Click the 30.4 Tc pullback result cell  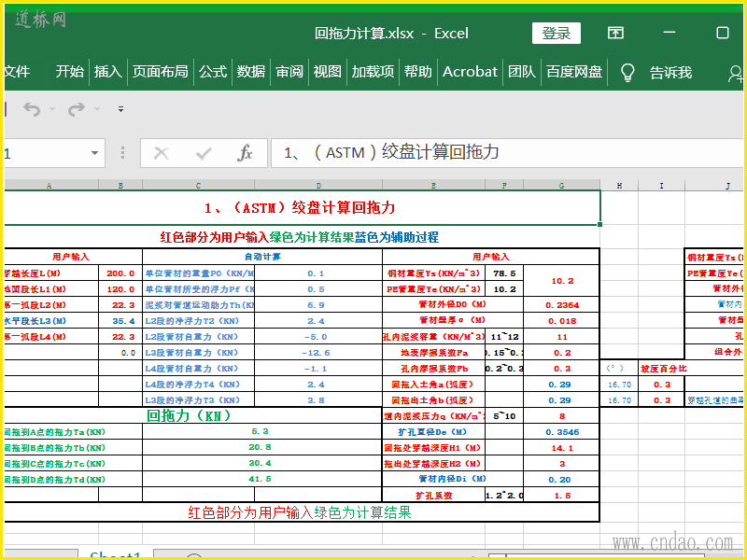[x=262, y=463]
